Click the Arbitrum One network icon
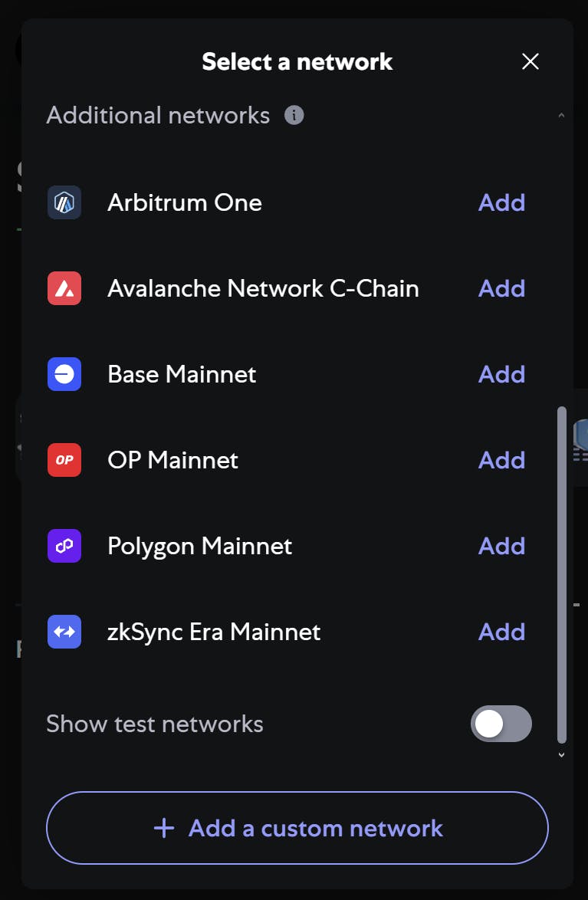 coord(64,202)
